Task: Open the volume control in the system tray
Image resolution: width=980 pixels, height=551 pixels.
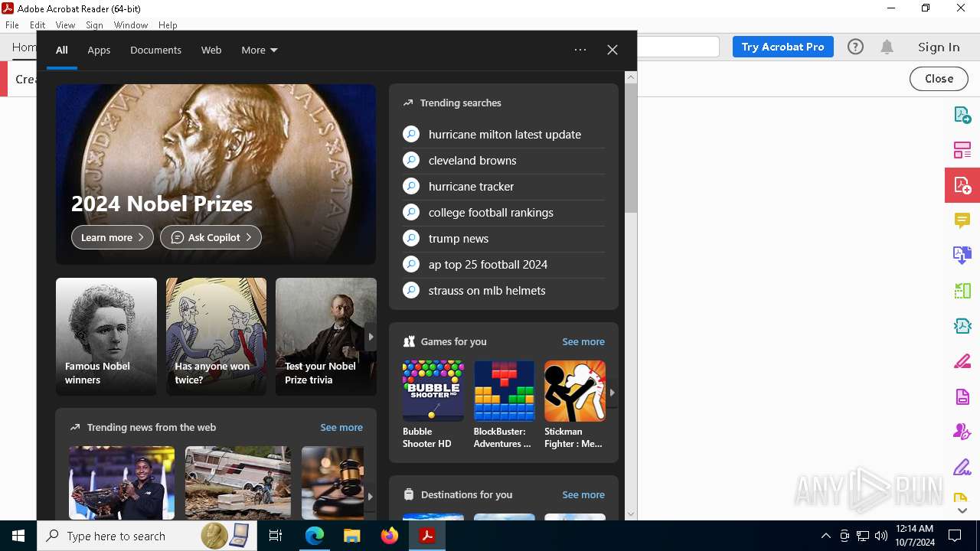Action: point(881,536)
